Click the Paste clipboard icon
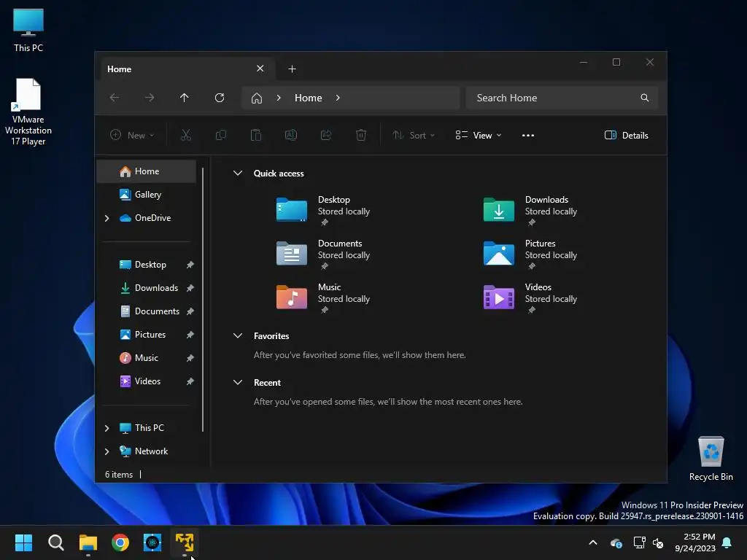747x560 pixels. 256,135
